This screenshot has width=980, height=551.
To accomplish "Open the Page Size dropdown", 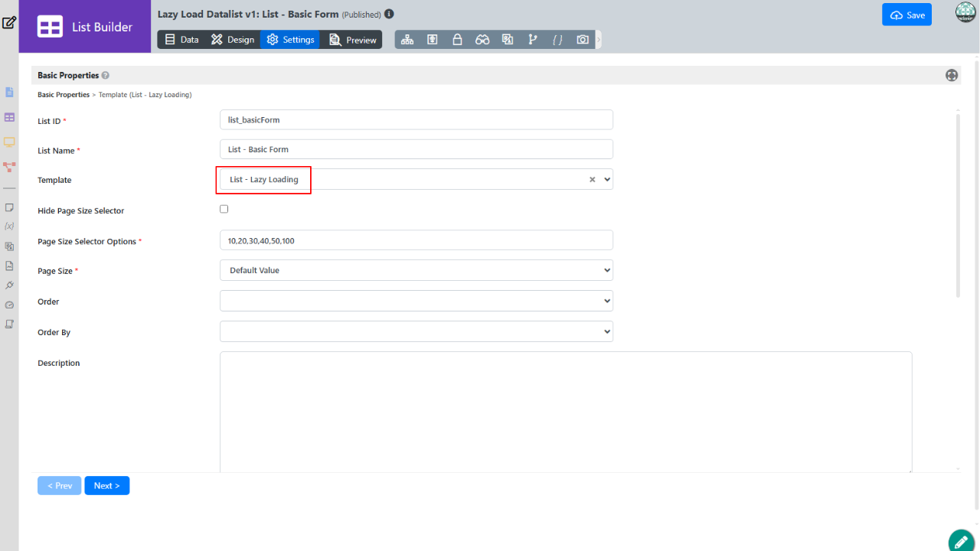I will (416, 270).
